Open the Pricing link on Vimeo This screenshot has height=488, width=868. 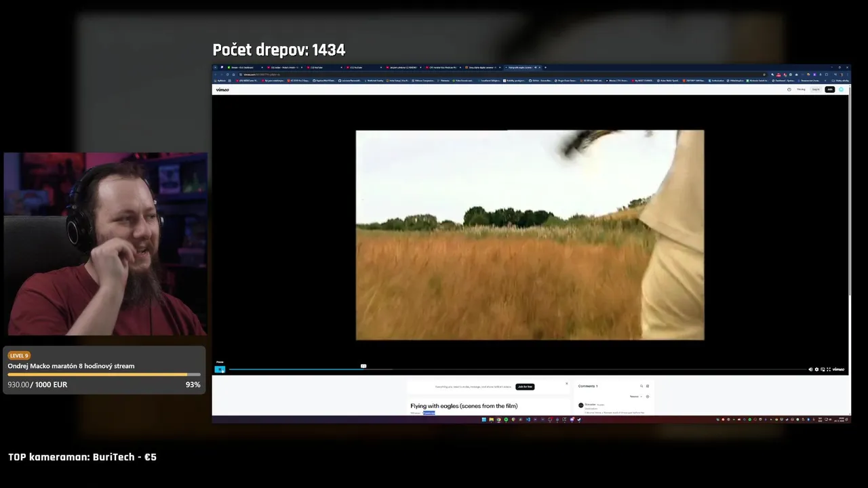[x=801, y=89]
